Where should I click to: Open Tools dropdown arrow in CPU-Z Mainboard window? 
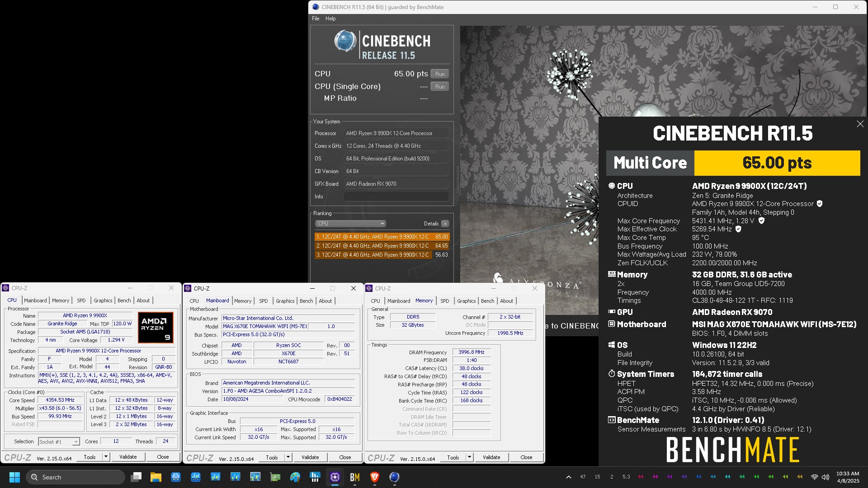click(288, 457)
